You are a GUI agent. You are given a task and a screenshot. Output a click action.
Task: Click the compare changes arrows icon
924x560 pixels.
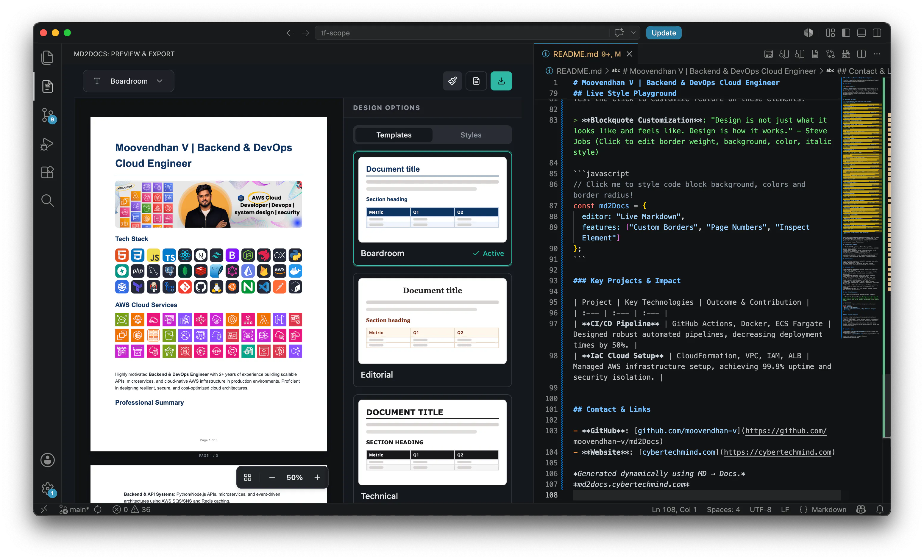pyautogui.click(x=830, y=54)
